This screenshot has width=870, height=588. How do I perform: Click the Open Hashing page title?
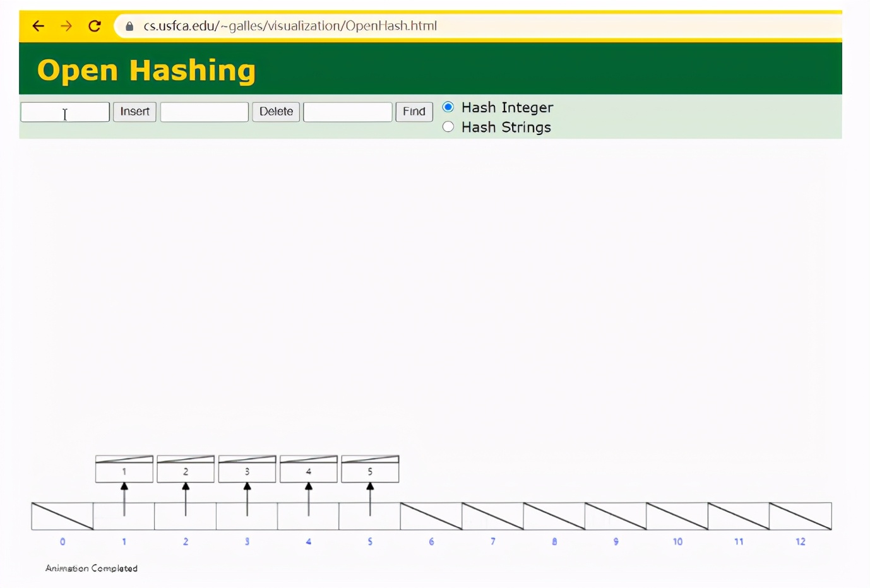(x=146, y=70)
